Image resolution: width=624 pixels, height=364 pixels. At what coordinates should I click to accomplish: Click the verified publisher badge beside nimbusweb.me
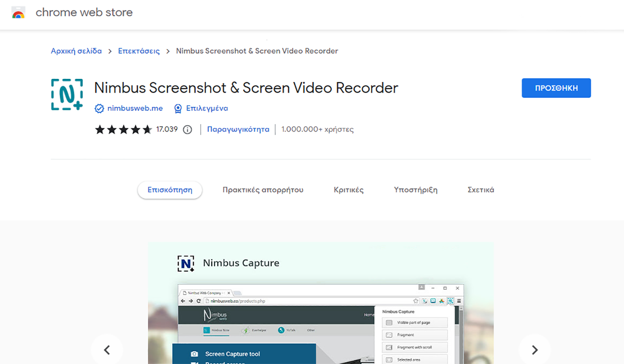tap(99, 108)
